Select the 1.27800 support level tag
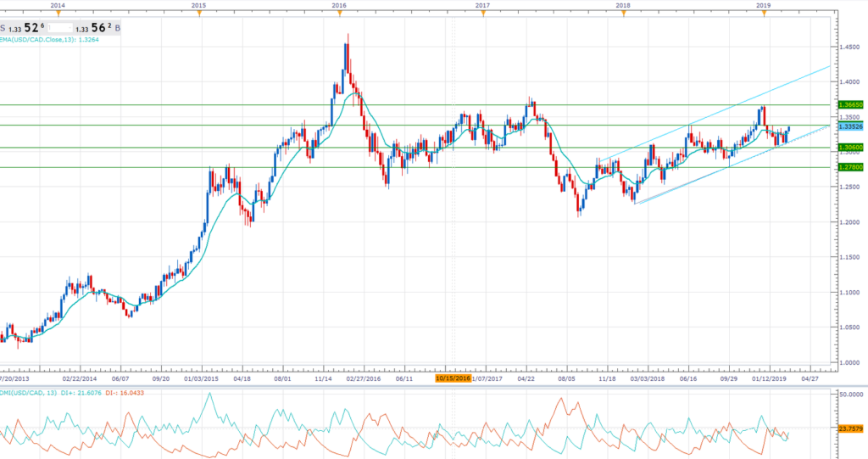 (x=849, y=167)
